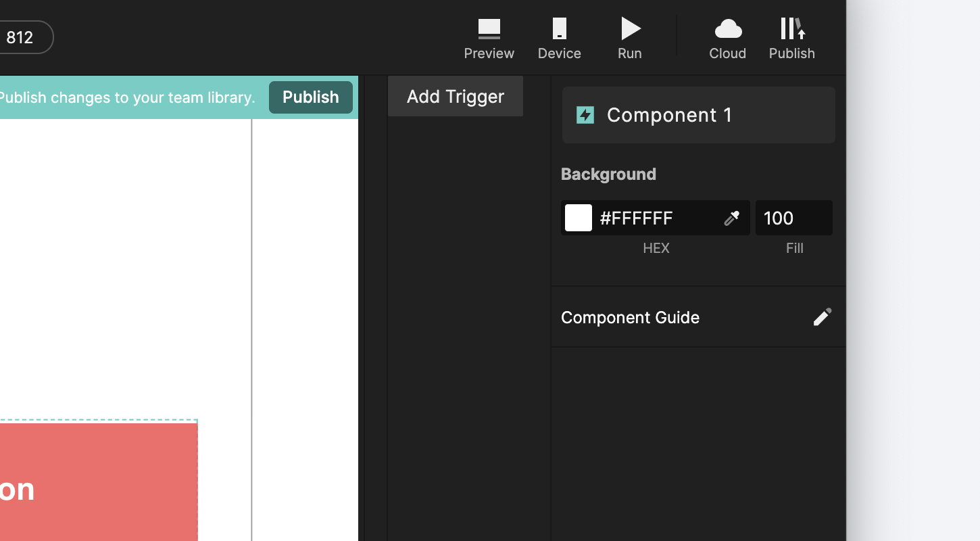Viewport: 980px width, 541px height.
Task: Click the Component Guide row label
Action: tap(630, 317)
